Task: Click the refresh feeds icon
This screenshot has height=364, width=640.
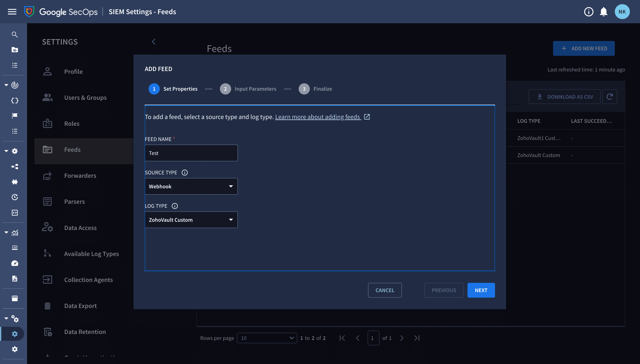Action: [x=610, y=97]
